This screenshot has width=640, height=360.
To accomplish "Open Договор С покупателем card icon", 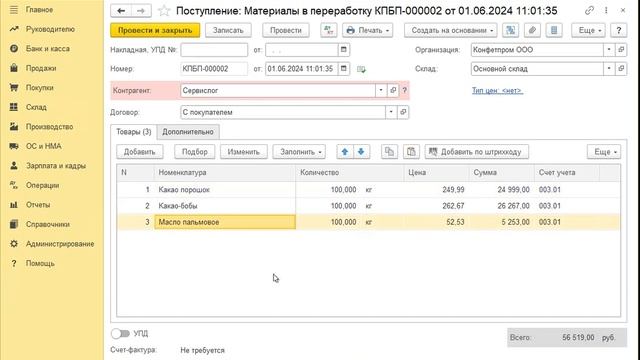I will click(403, 112).
